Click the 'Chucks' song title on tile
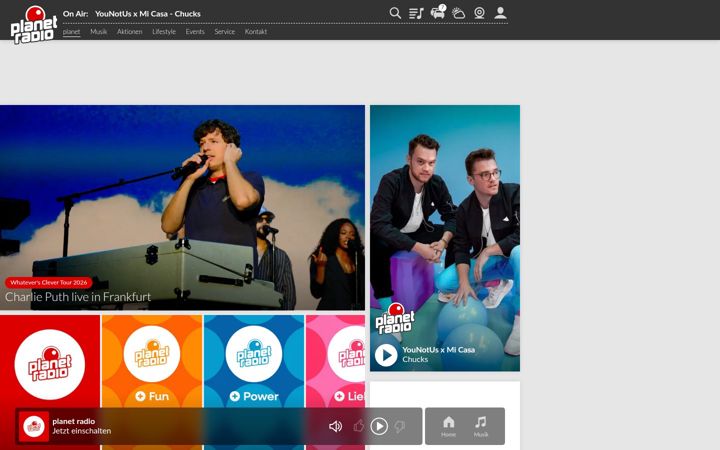This screenshot has height=450, width=720. point(415,360)
